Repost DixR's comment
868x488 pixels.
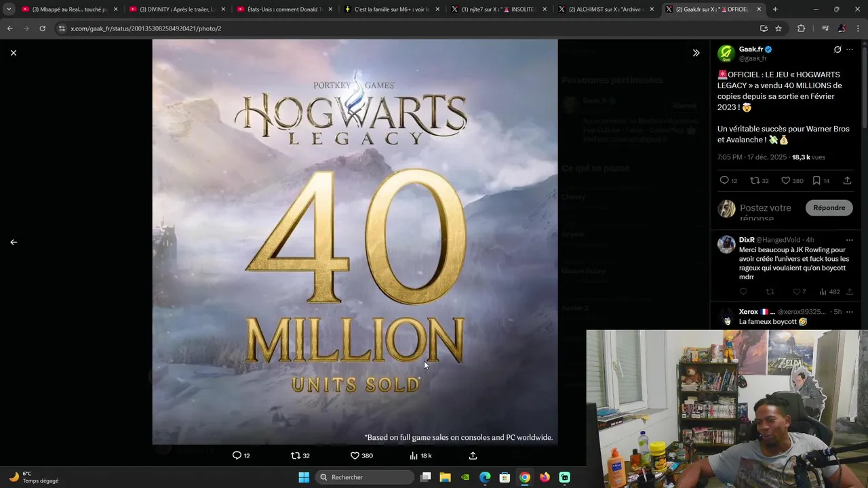770,292
